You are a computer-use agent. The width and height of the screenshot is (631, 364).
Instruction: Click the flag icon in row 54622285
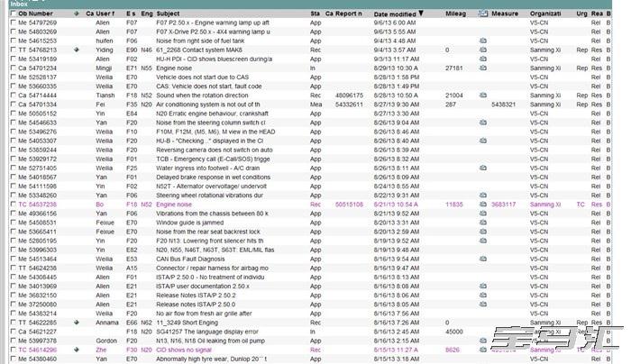tap(77, 323)
